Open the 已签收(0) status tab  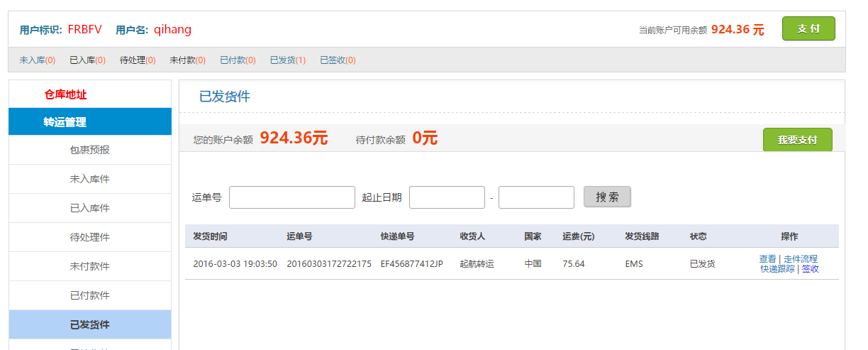(x=338, y=60)
